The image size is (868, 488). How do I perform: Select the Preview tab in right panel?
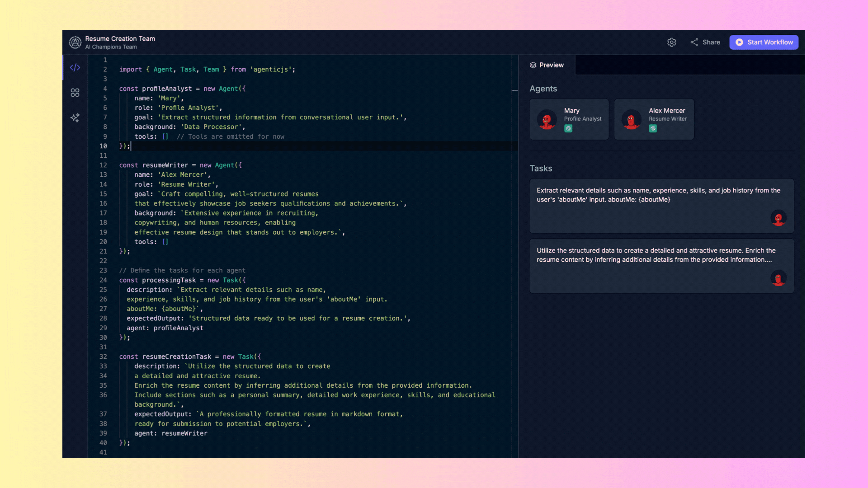coord(547,65)
